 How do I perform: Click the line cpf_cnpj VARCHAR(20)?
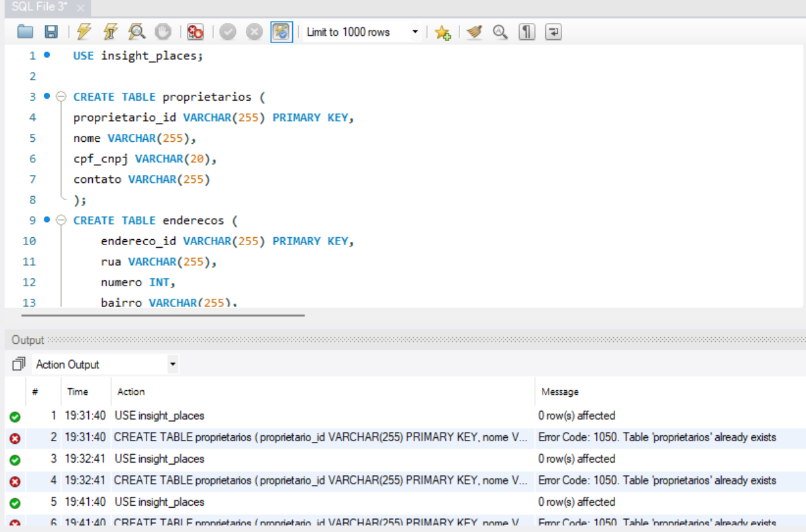point(144,158)
